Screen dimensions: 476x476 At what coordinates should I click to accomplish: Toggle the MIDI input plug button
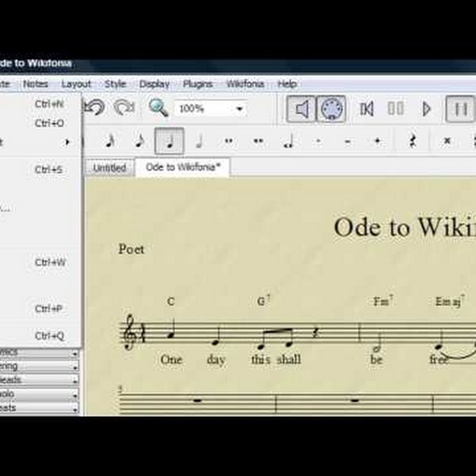coord(331,109)
